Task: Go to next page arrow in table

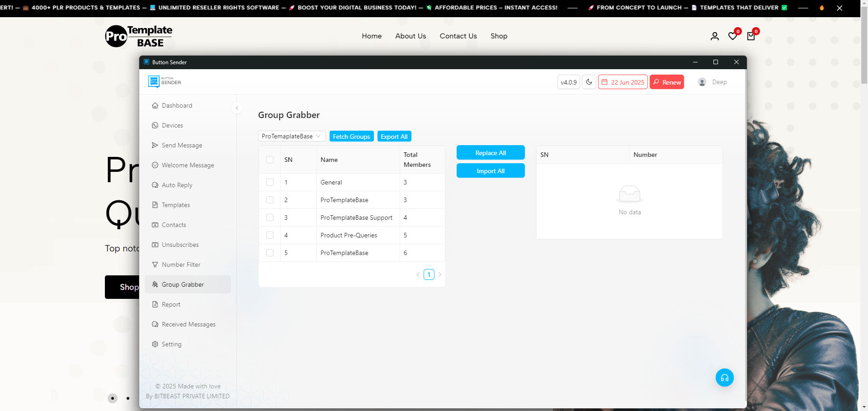Action: pos(440,274)
